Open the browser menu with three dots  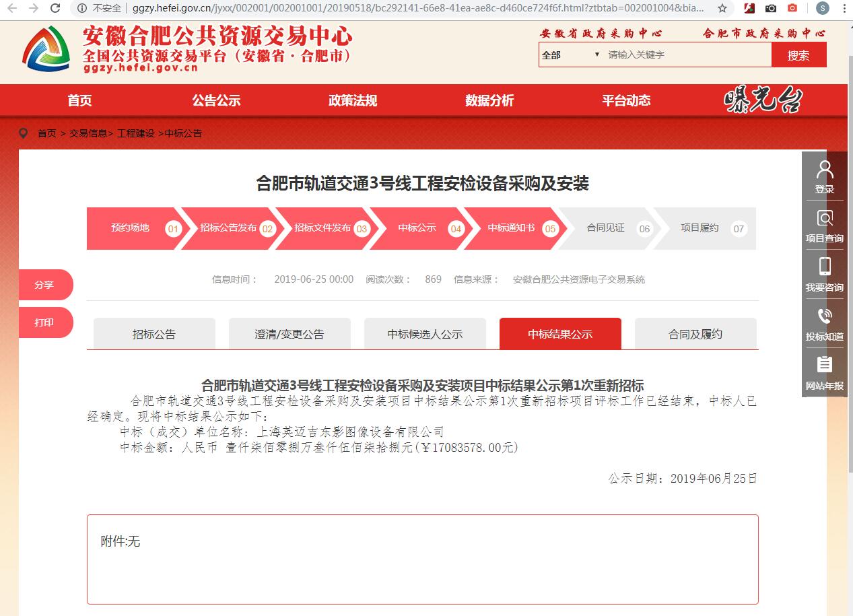[x=844, y=9]
